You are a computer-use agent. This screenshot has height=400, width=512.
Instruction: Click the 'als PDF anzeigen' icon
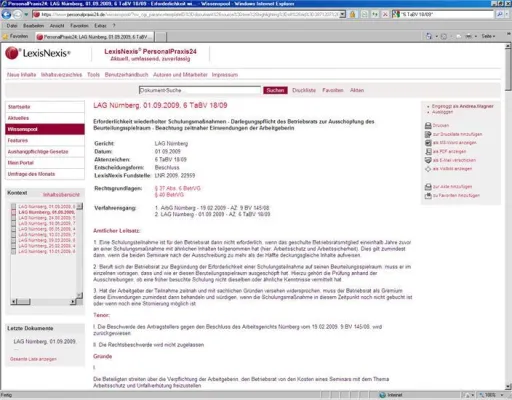pos(428,151)
